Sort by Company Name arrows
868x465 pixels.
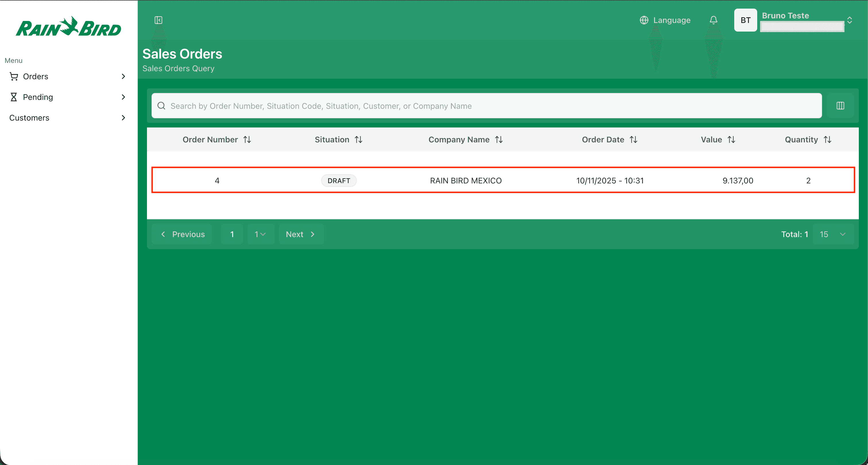[x=499, y=139]
